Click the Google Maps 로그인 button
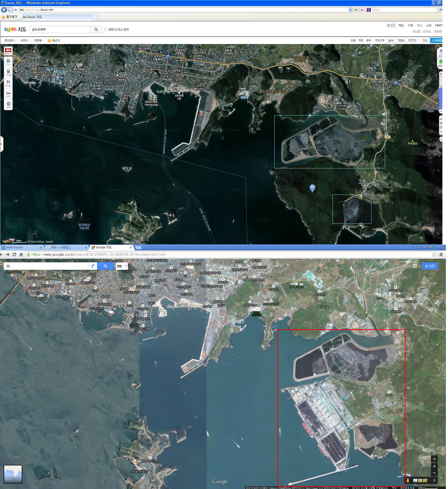The height and width of the screenshot is (489, 448). (430, 266)
